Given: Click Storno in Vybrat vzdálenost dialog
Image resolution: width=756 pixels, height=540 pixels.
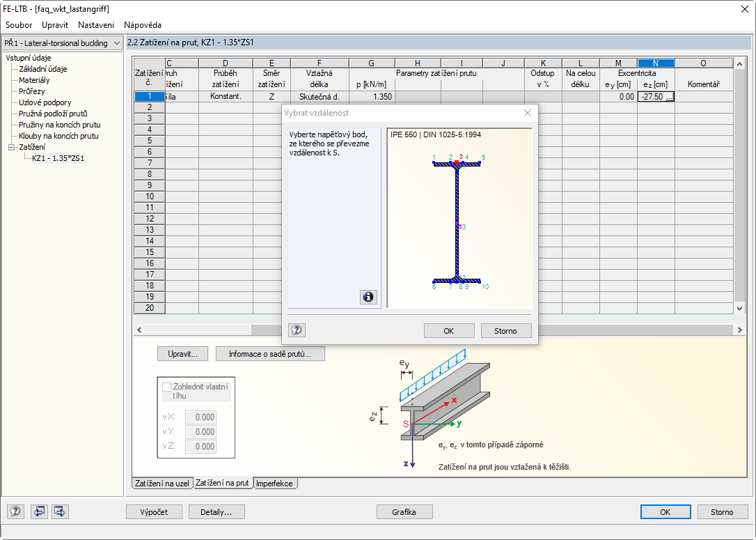Looking at the screenshot, I should pos(506,330).
